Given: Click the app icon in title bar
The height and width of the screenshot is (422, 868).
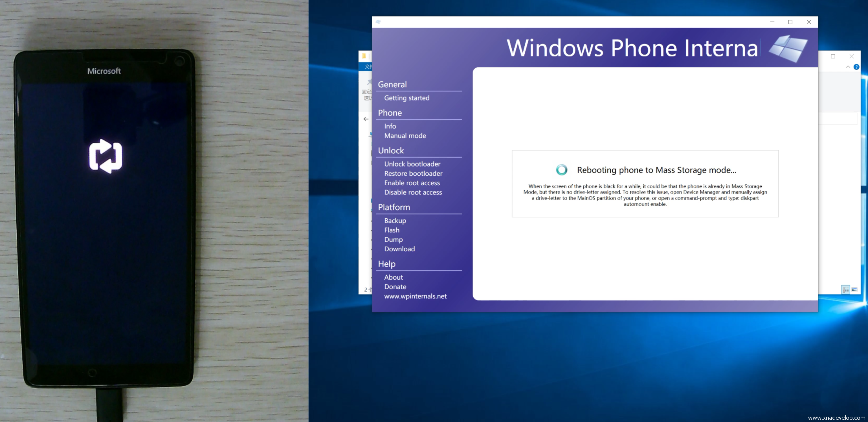Looking at the screenshot, I should [378, 22].
